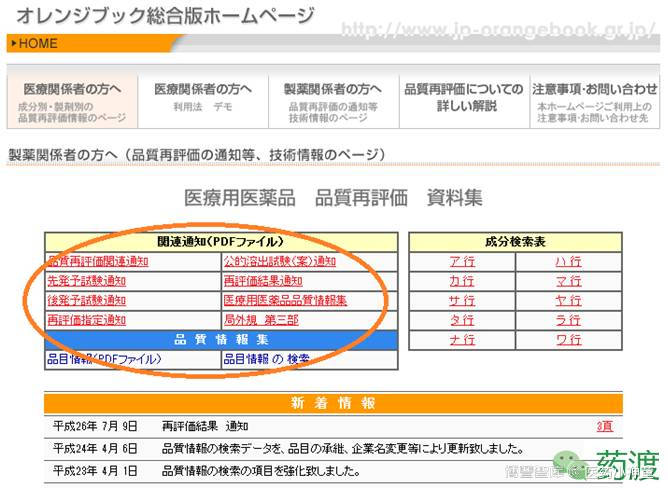Click the 新着情報 section header

pyautogui.click(x=333, y=403)
